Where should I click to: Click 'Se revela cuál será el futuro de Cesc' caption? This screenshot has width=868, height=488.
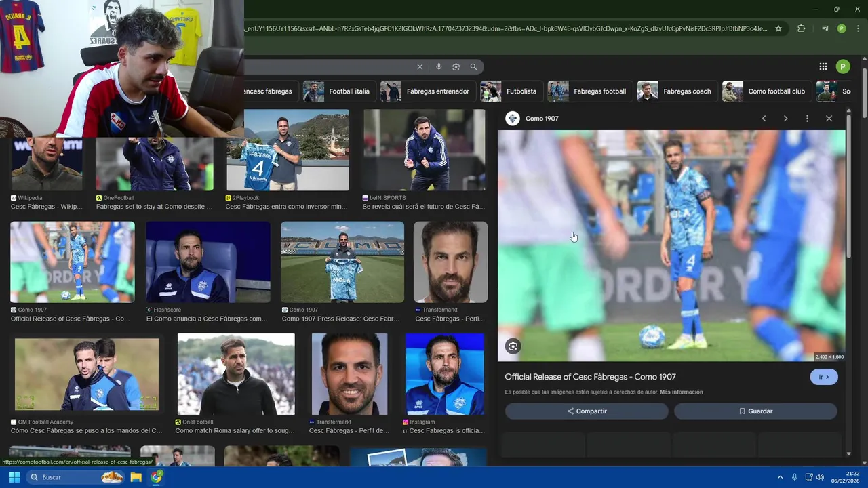click(x=423, y=207)
